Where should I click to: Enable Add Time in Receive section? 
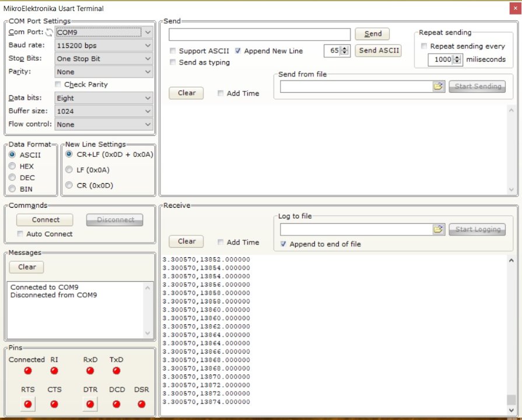tap(220, 242)
